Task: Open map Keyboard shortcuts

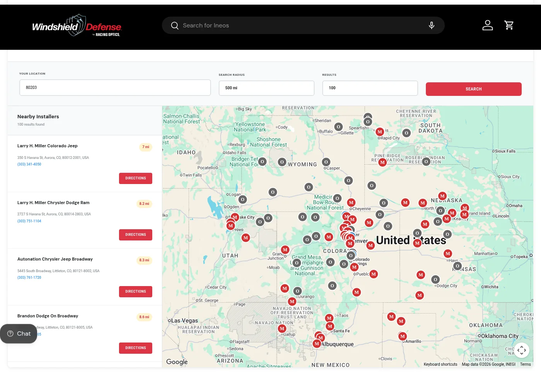Action: 441,364
